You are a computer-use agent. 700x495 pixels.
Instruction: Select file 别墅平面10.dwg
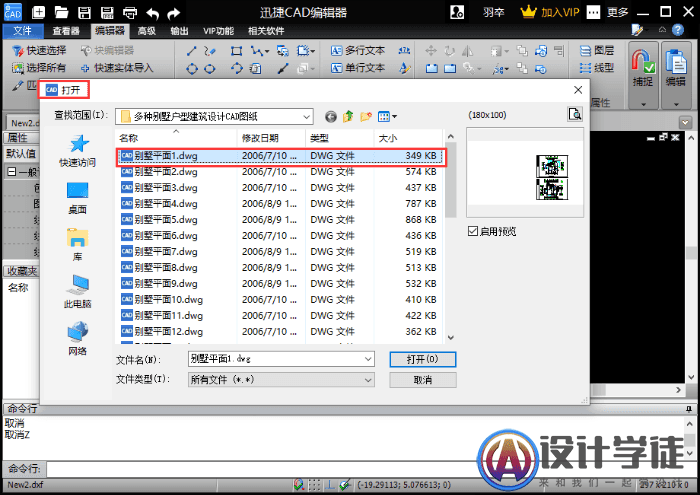[x=281, y=299]
